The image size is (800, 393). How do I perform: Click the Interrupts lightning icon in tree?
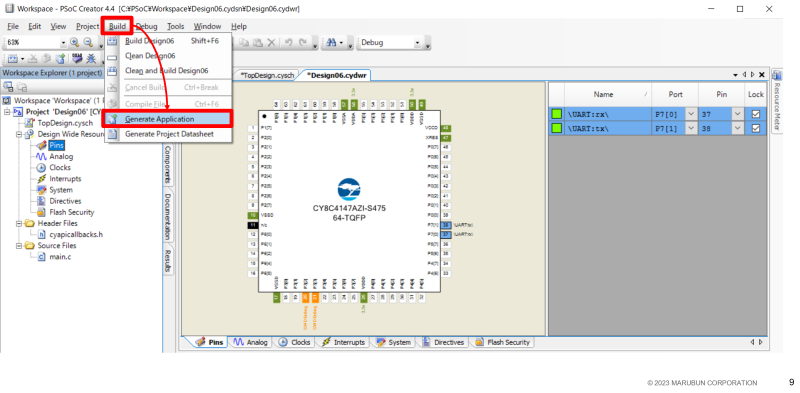point(42,179)
